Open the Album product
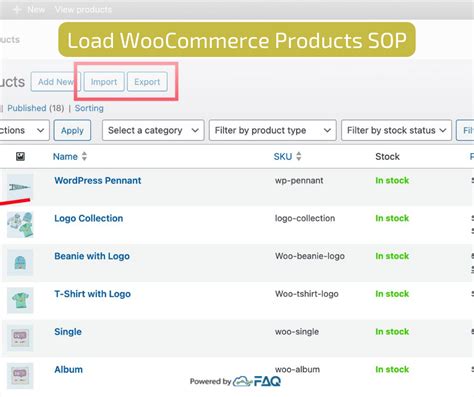The width and height of the screenshot is (474, 397). (68, 369)
